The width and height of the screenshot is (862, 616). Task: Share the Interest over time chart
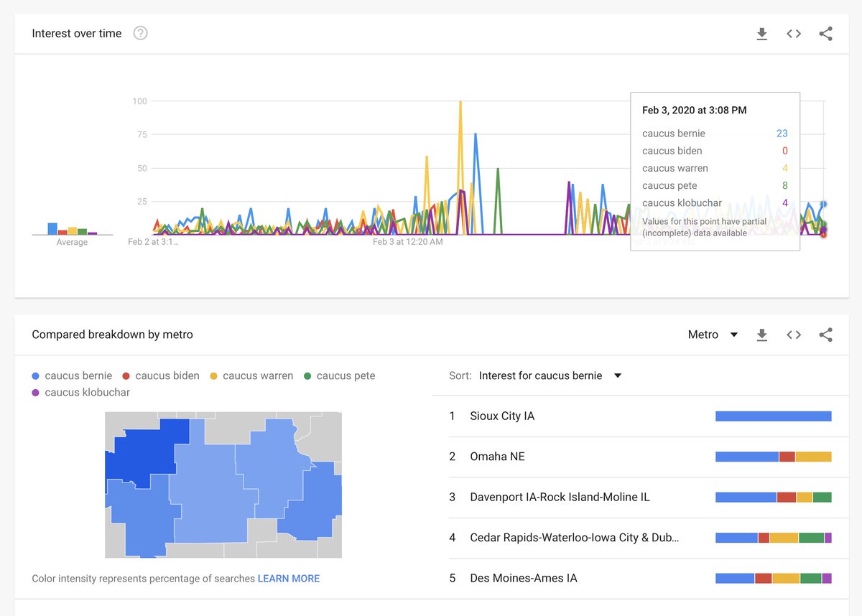pos(825,34)
